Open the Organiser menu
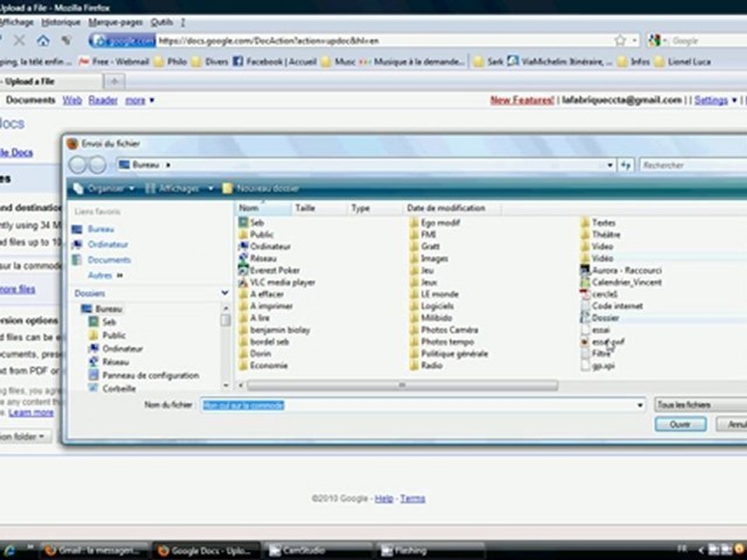 click(103, 188)
